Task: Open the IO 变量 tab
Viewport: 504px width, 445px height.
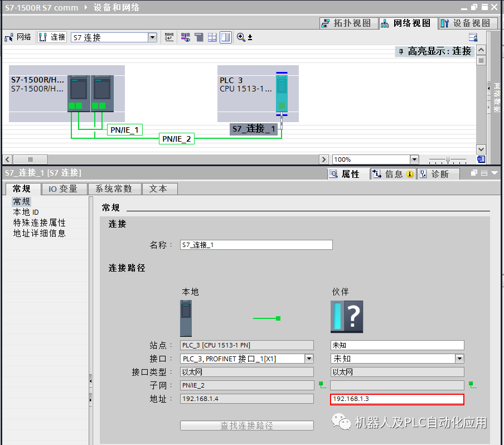Action: pyautogui.click(x=64, y=188)
